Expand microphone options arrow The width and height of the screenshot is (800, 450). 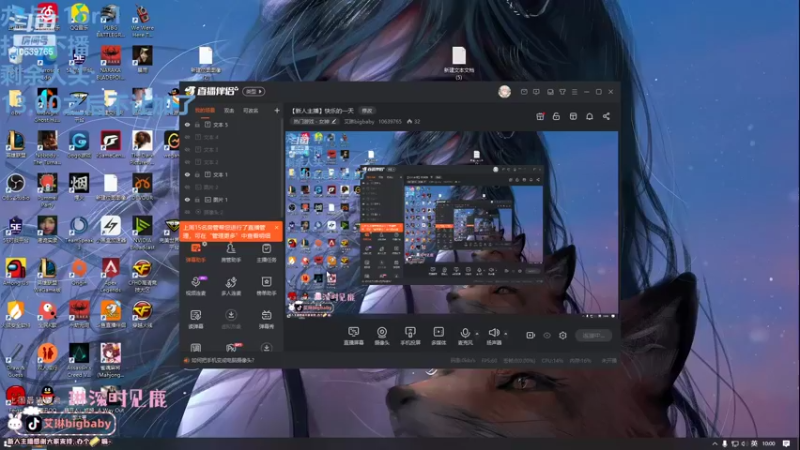(x=477, y=334)
